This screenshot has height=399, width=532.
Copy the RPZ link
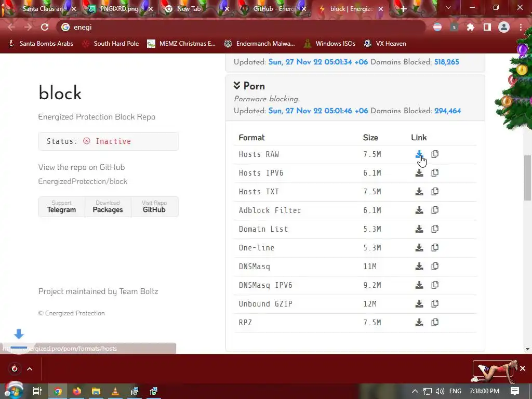435,322
